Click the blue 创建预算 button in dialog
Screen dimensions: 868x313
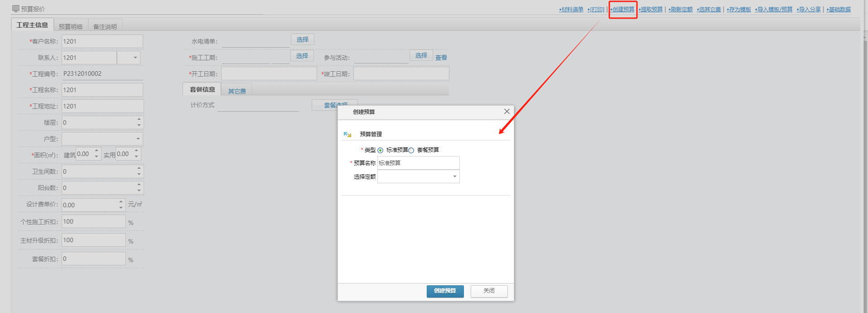(445, 291)
